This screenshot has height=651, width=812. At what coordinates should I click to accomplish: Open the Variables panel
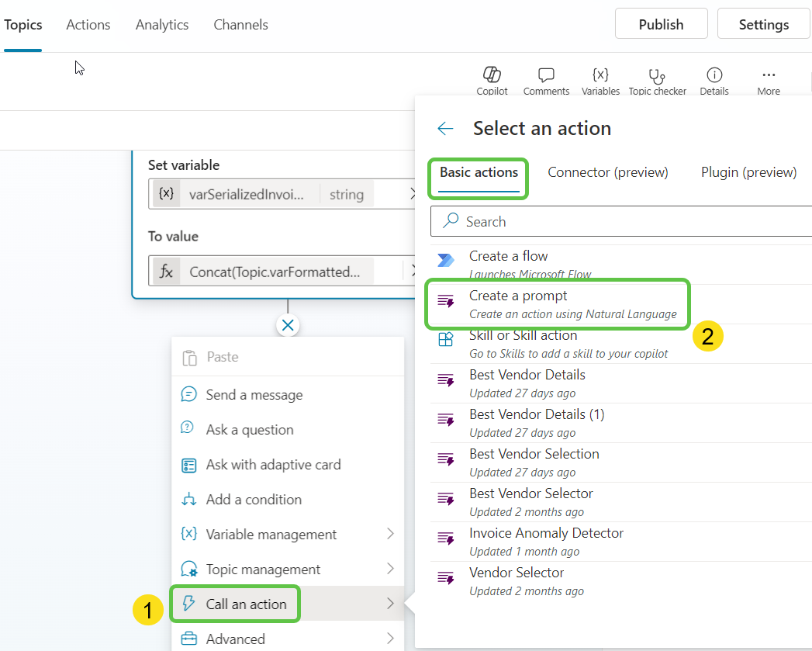coord(600,78)
